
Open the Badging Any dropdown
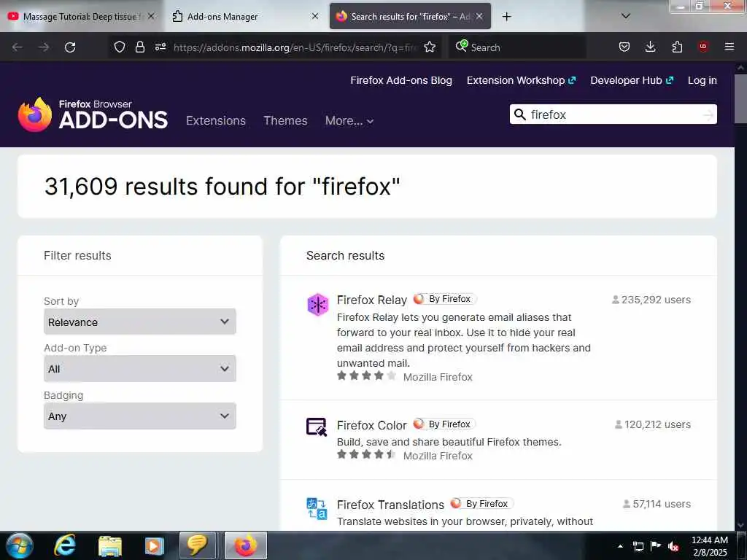pyautogui.click(x=139, y=416)
